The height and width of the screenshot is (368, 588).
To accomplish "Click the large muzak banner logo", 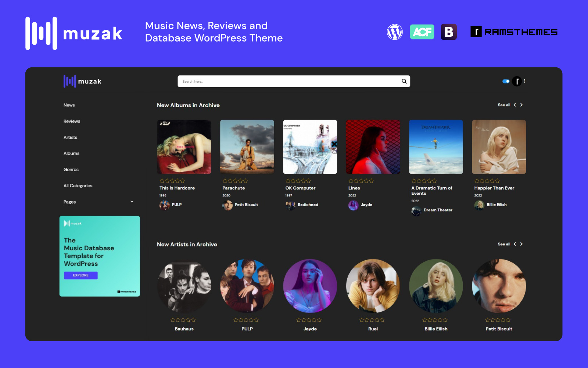I will (74, 33).
